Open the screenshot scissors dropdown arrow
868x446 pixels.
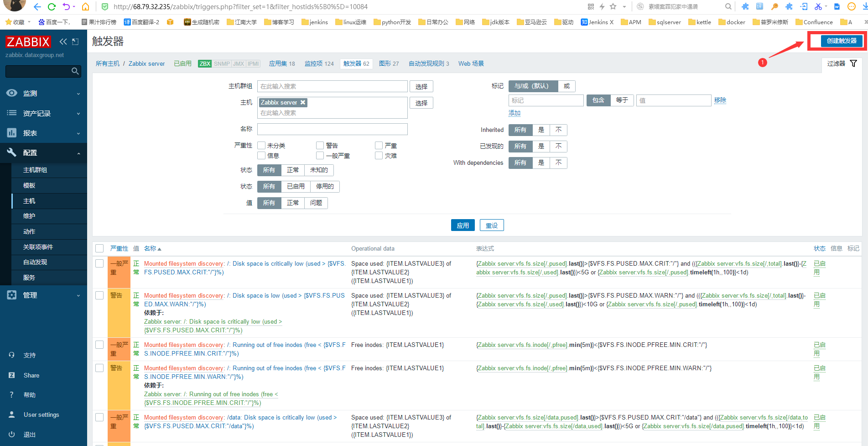tap(826, 7)
